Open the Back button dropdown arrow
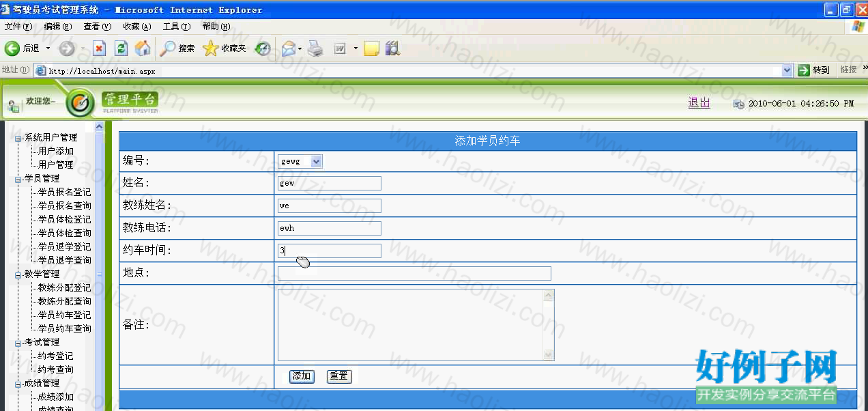868x411 pixels. (48, 48)
